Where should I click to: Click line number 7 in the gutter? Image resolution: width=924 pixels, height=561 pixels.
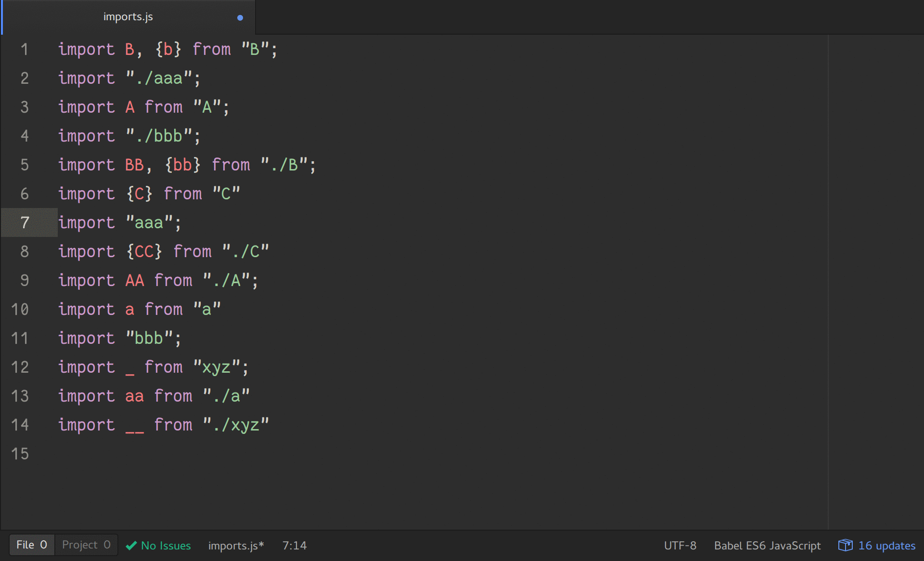pyautogui.click(x=25, y=223)
